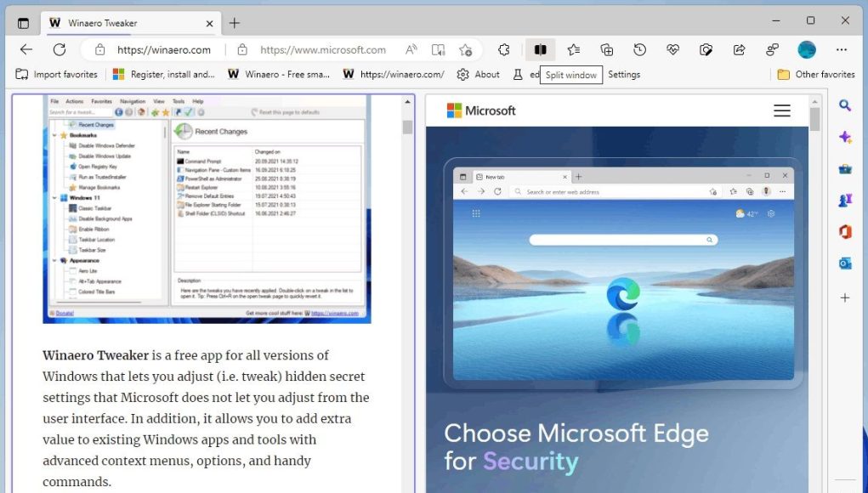Minimize the Edge browser window
This screenshot has width=868, height=493.
point(776,20)
